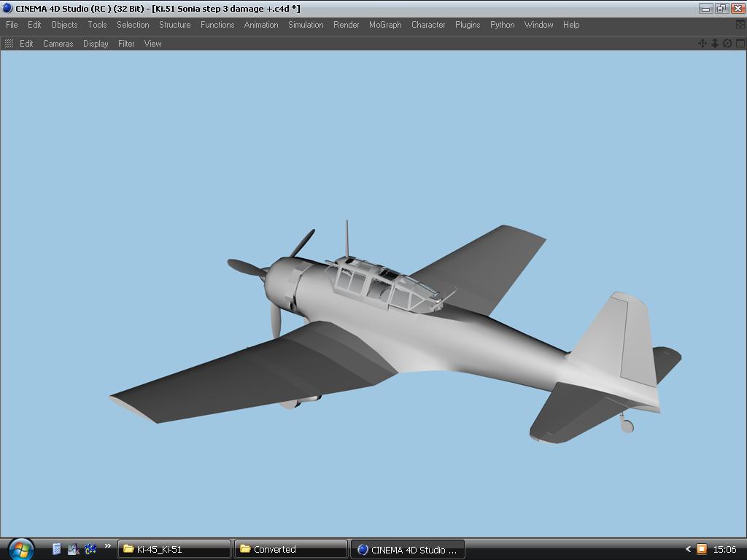Switch to Ki-45_Ki-51 folder taskbar button
Image resolution: width=747 pixels, height=560 pixels.
174,549
